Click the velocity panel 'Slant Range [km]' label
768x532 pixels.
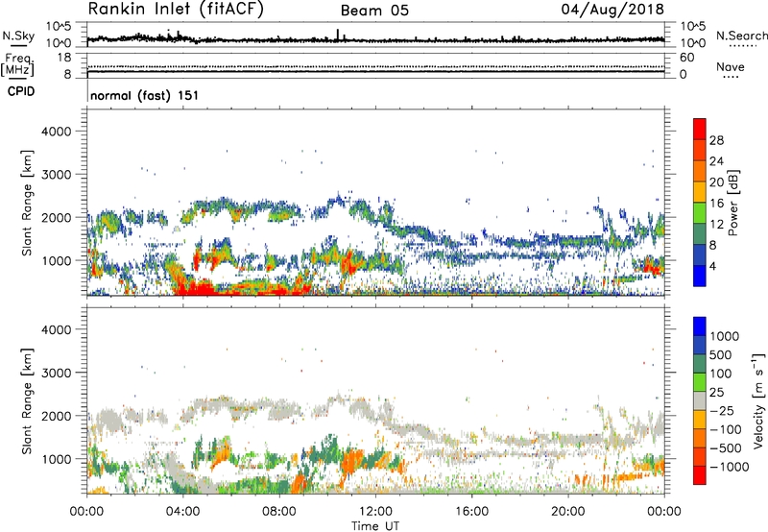click(27, 400)
